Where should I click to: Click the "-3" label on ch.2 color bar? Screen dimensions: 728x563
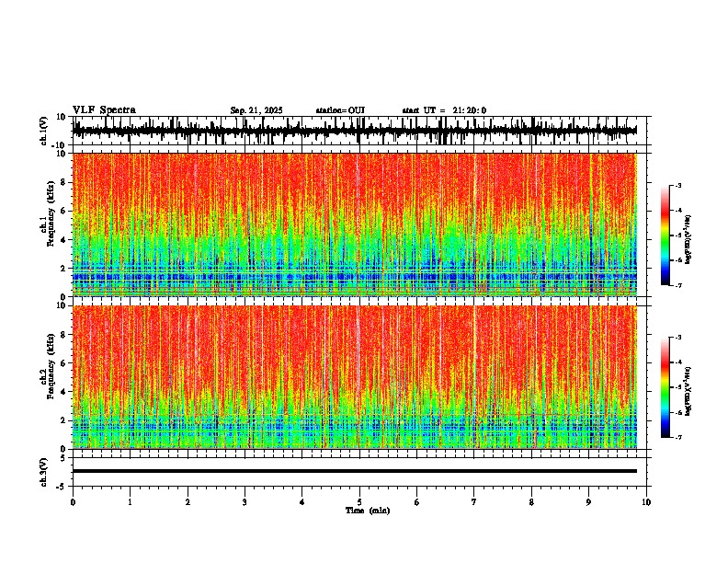coord(677,338)
